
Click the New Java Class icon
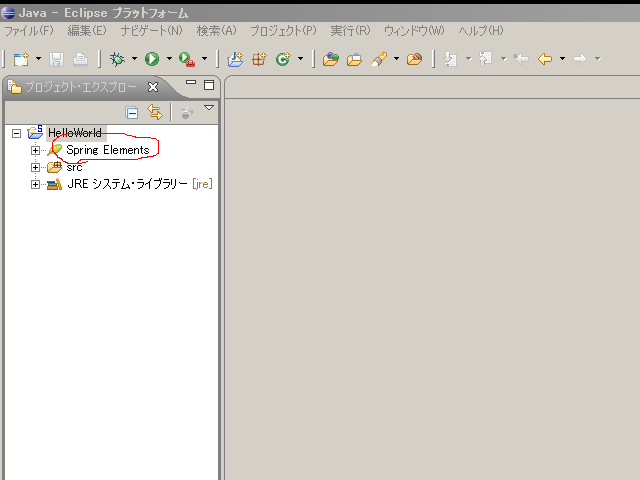point(283,59)
